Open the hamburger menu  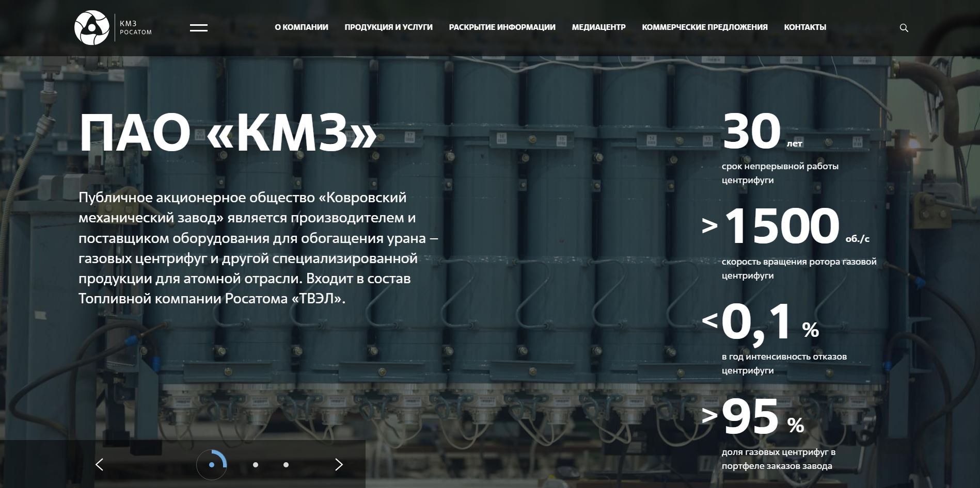point(198,28)
